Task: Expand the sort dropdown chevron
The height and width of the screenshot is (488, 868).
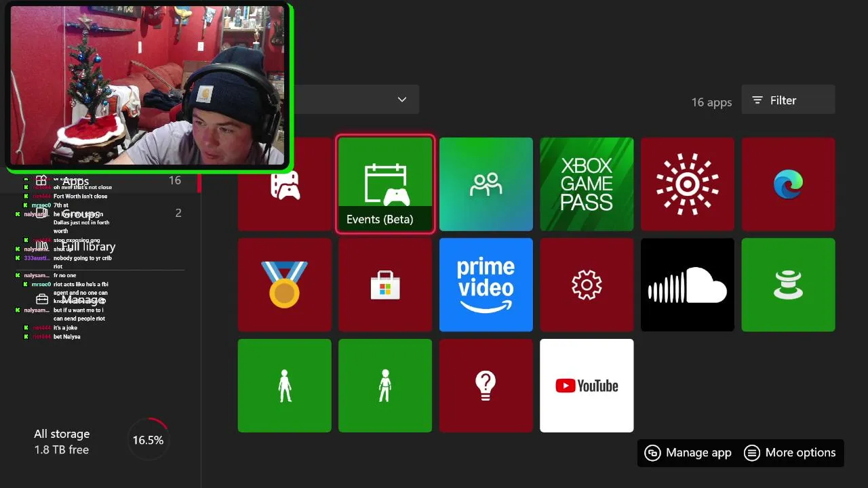Action: pyautogui.click(x=402, y=100)
